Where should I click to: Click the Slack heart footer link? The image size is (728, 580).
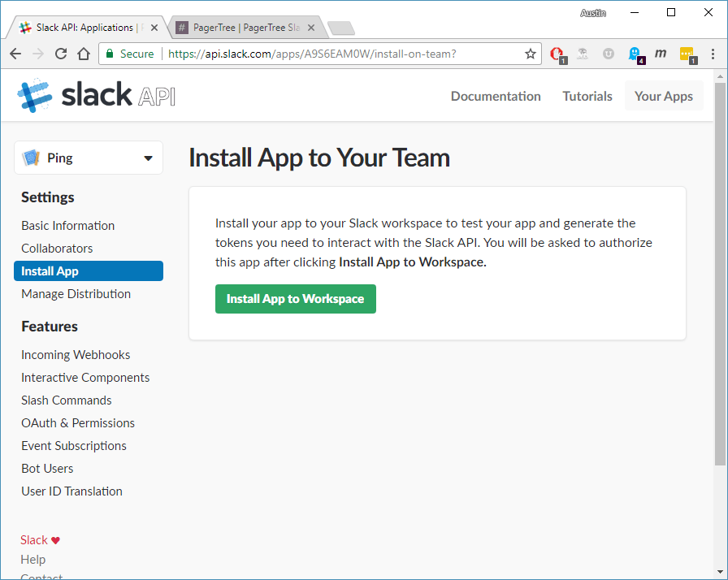point(40,540)
